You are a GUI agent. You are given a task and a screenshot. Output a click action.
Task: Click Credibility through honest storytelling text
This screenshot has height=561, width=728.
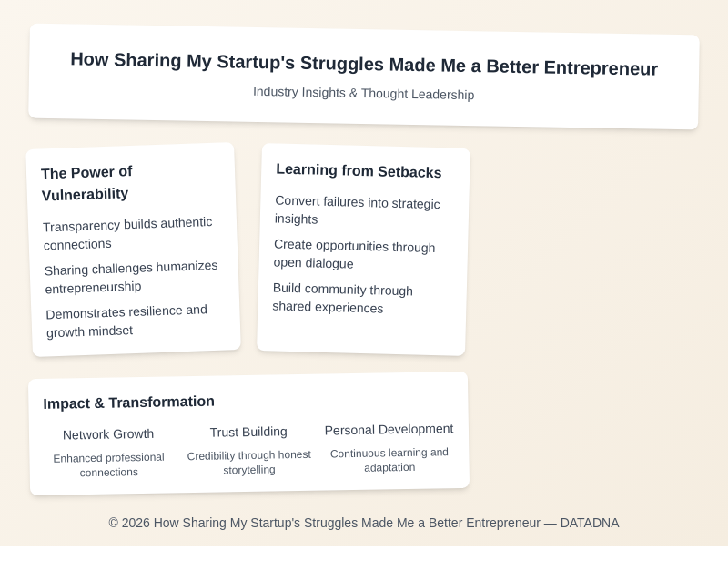(248, 462)
